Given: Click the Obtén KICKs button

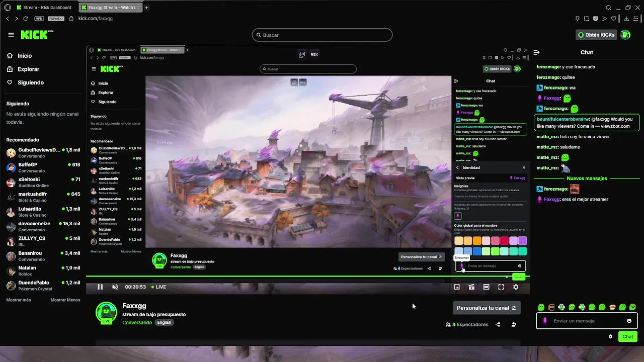Looking at the screenshot, I should [597, 35].
